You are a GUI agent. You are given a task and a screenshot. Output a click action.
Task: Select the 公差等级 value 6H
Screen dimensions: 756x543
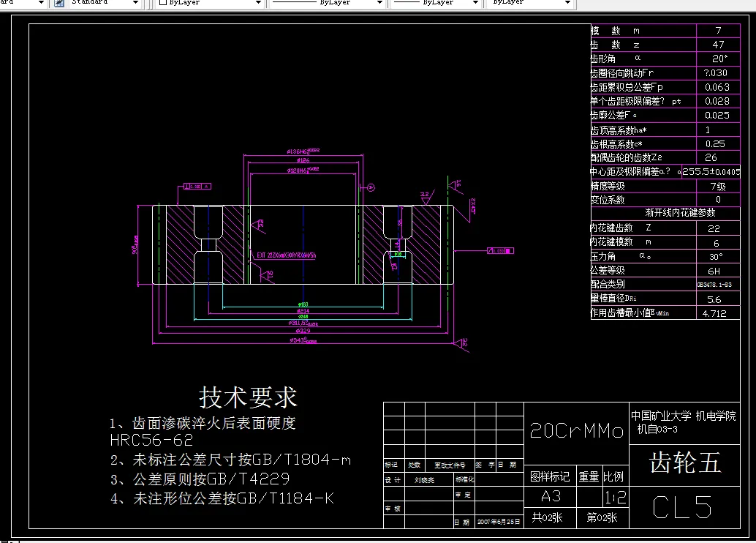pyautogui.click(x=714, y=271)
